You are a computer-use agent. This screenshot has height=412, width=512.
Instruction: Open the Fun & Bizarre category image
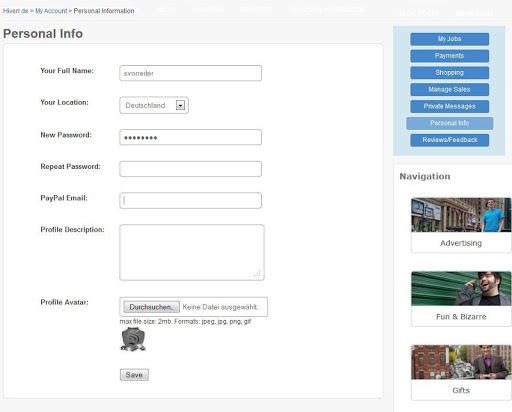[x=461, y=289]
